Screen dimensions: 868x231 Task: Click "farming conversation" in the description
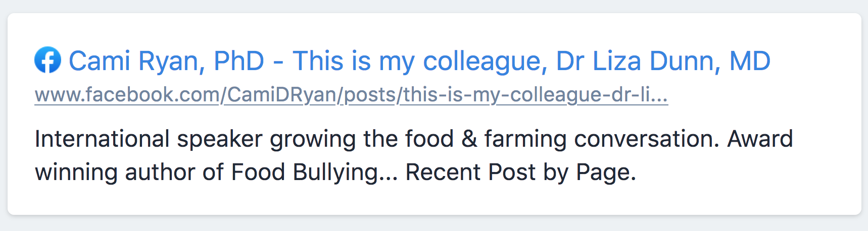click(601, 139)
